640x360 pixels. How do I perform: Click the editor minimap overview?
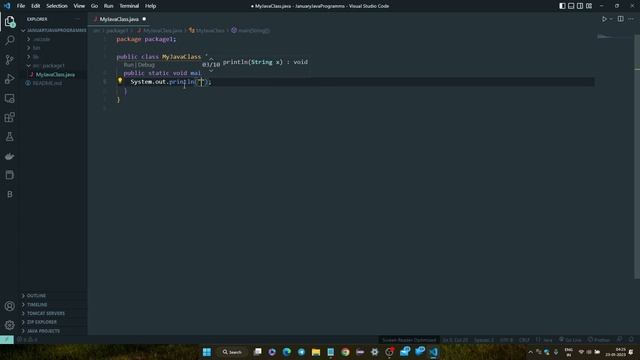coord(614,37)
